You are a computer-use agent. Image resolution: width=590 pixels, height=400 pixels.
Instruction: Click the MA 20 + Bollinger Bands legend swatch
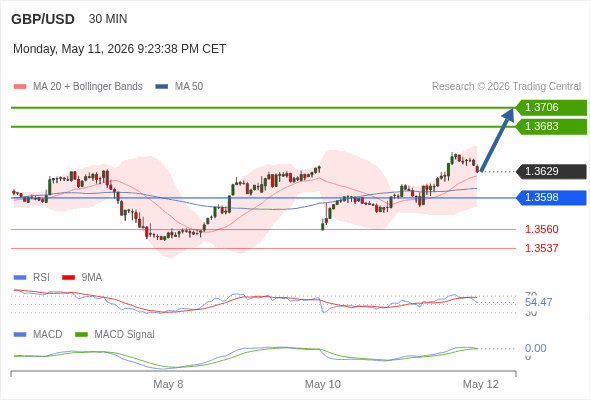(x=20, y=87)
